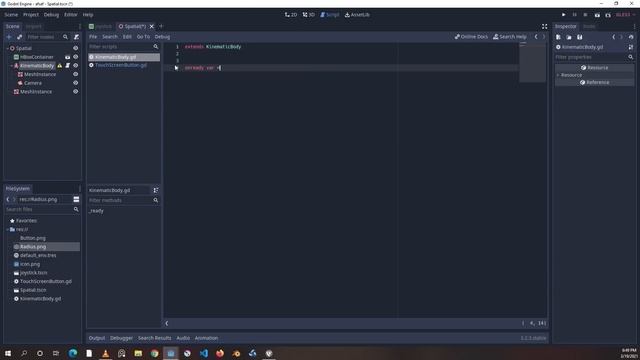Open Inspector dock options menu

coord(634,26)
